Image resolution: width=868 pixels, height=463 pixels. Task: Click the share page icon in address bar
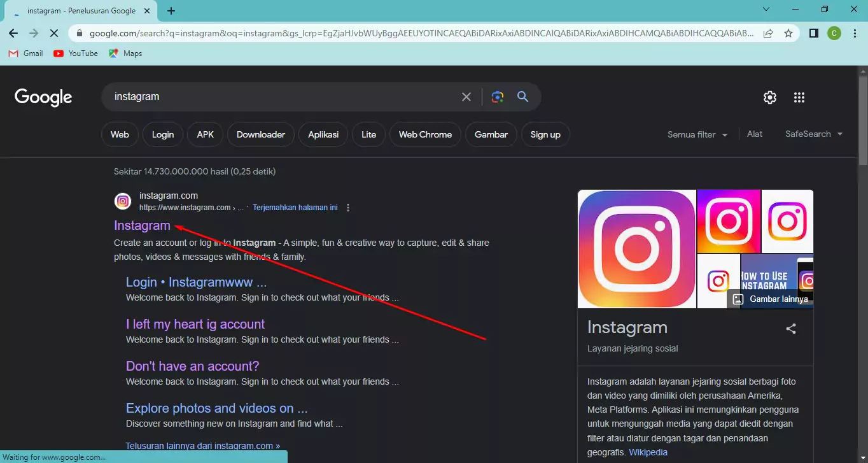tap(768, 33)
